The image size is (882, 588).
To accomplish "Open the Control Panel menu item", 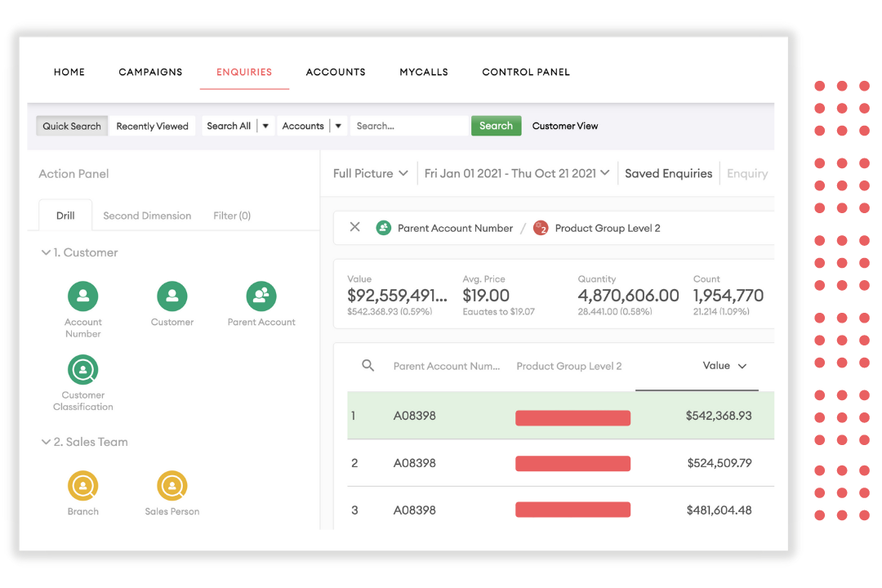I will pos(526,72).
